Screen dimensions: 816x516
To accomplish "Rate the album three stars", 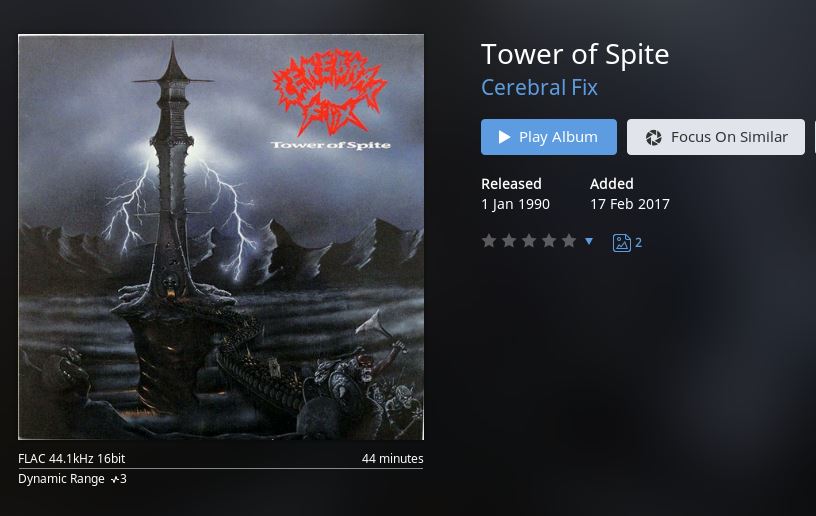I will click(529, 241).
